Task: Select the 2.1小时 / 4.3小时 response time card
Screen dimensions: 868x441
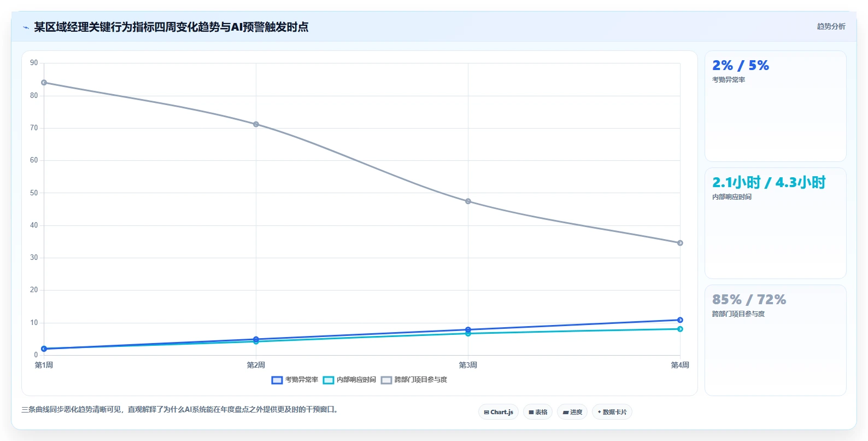Action: point(775,223)
